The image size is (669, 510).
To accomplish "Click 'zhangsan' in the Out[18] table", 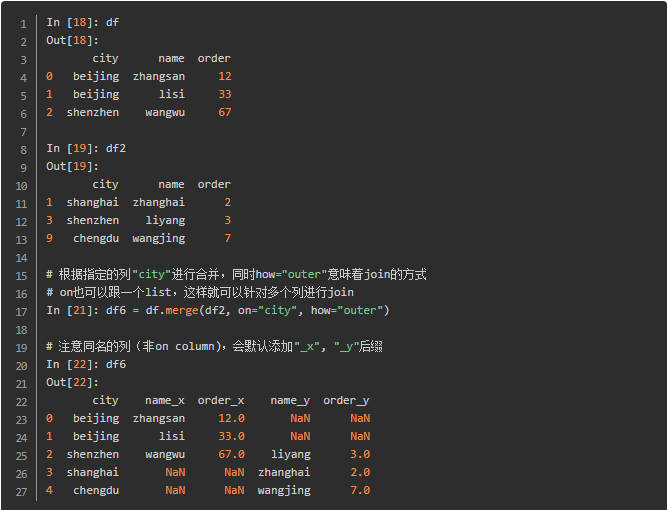I will [159, 76].
